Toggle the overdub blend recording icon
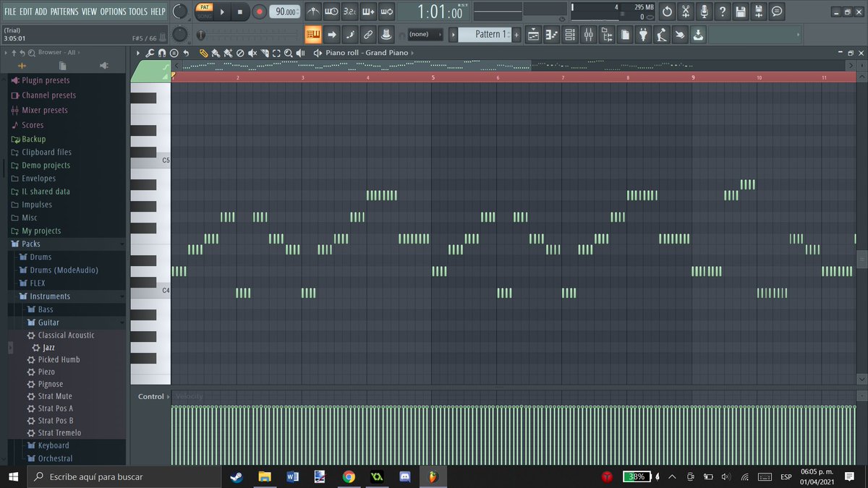 tap(368, 12)
